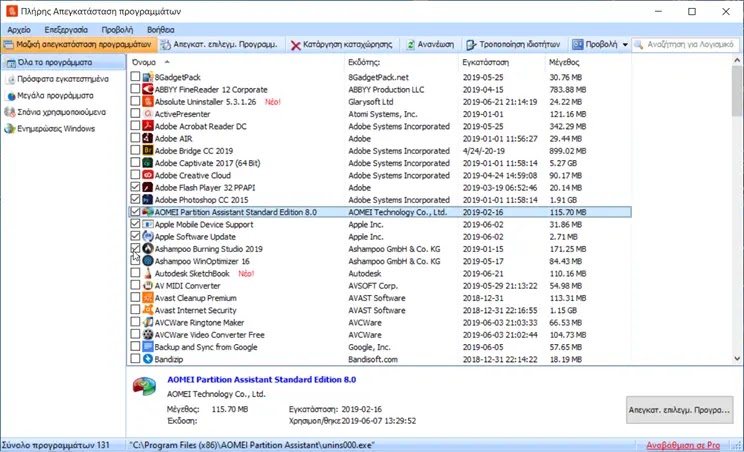Open the Προβολή toolbar dropdown arrow
The width and height of the screenshot is (744, 452).
(x=625, y=45)
